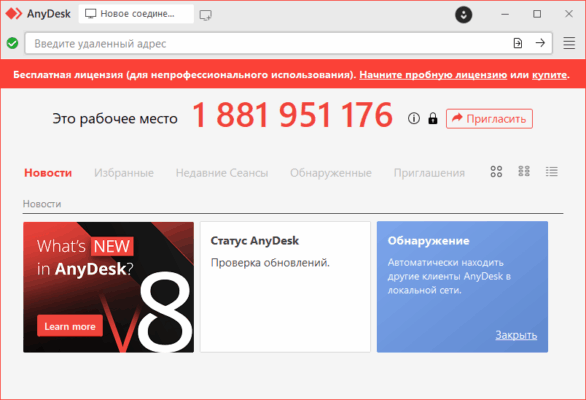
Task: Switch to the Избранные tab
Action: (124, 173)
